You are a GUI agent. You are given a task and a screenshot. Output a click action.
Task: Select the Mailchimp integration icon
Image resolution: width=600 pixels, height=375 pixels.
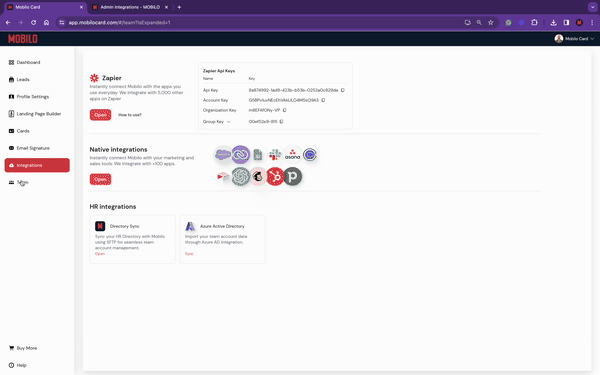(258, 176)
